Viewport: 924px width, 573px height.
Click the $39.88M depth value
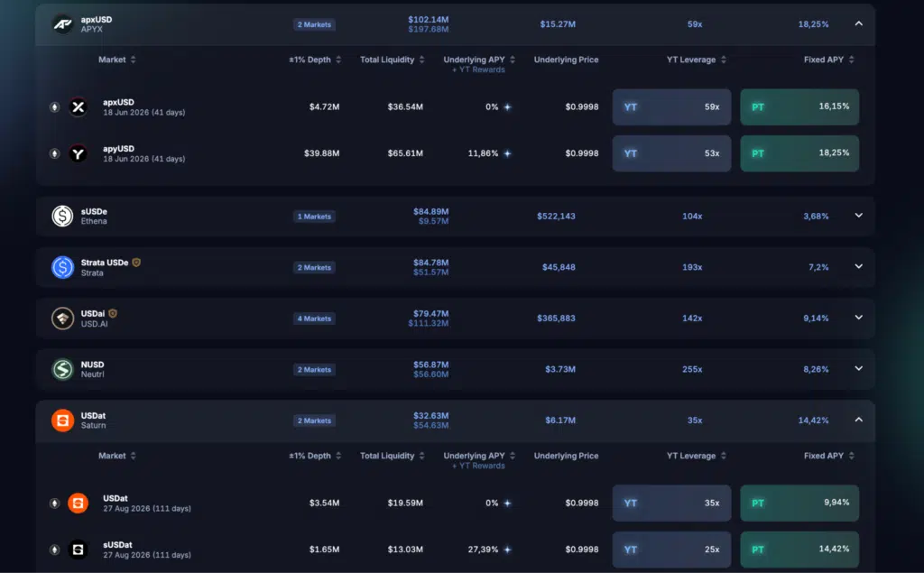pyautogui.click(x=322, y=153)
